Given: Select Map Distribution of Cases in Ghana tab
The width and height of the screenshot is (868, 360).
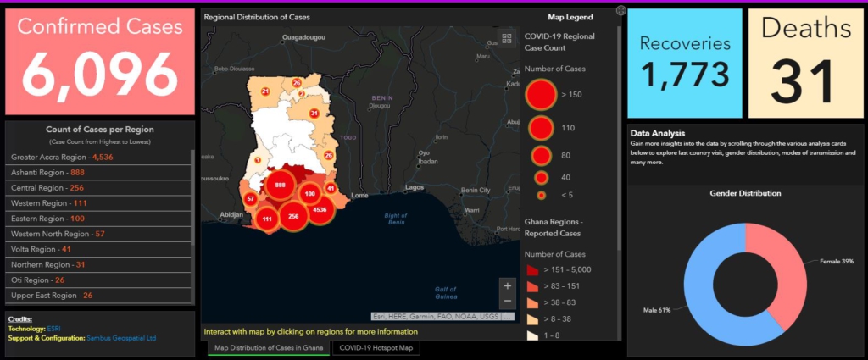Looking at the screenshot, I should click(268, 348).
